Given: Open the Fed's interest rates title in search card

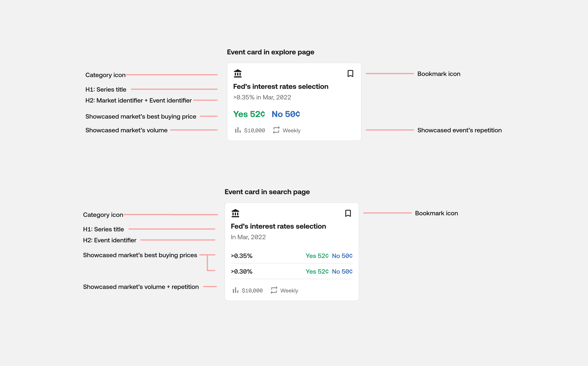Looking at the screenshot, I should tap(278, 226).
